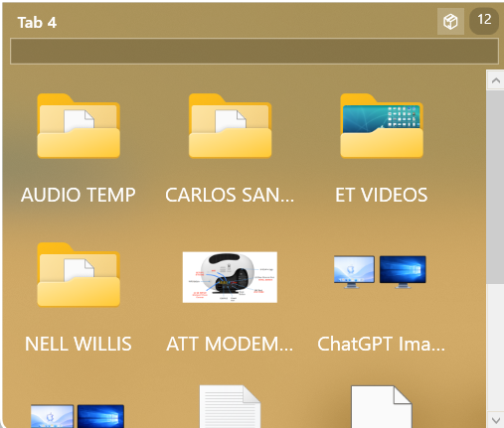Select the blank document icon at the bottom right
Screen dimensions: 504x428
click(382, 407)
